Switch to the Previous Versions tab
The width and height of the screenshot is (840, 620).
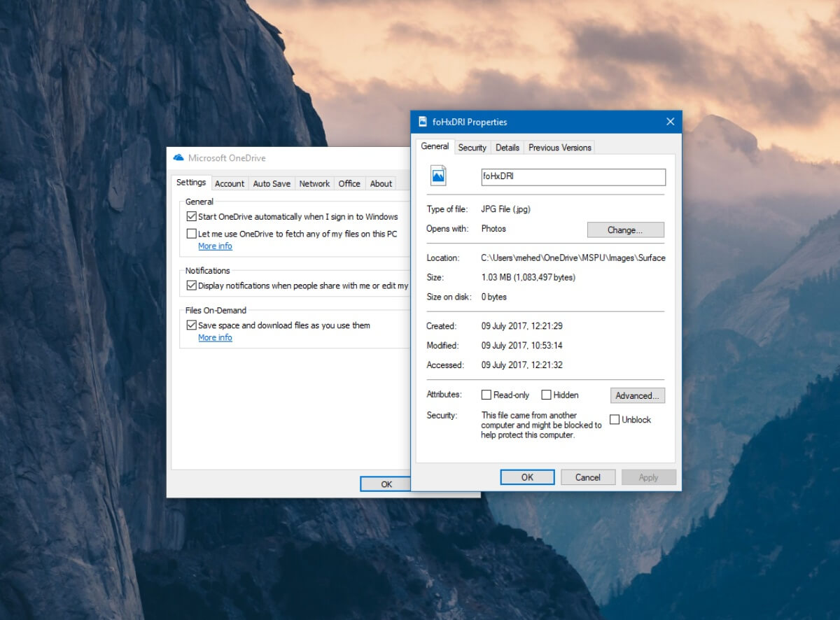(x=560, y=147)
